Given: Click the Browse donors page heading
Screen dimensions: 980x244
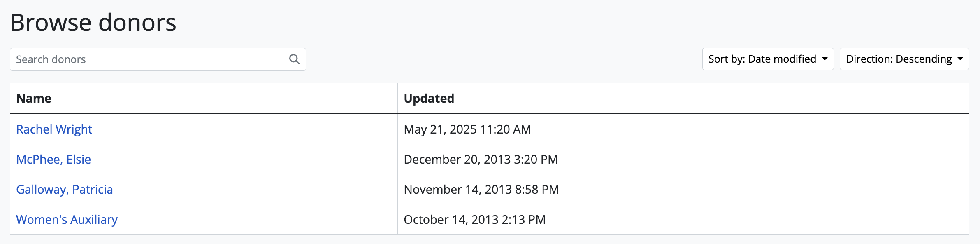Looking at the screenshot, I should (93, 22).
